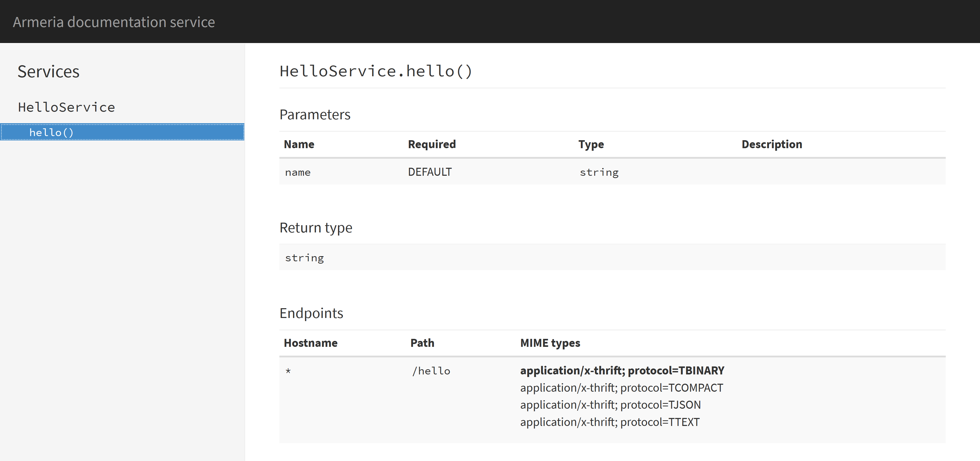Click the Parameters section heading
The width and height of the screenshot is (980, 461).
[315, 115]
